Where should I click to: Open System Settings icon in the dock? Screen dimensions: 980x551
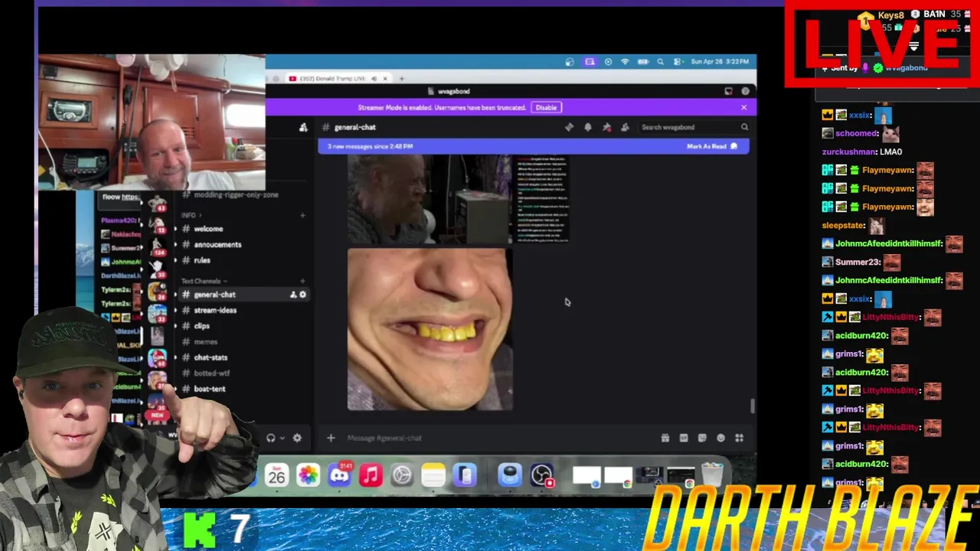point(402,475)
